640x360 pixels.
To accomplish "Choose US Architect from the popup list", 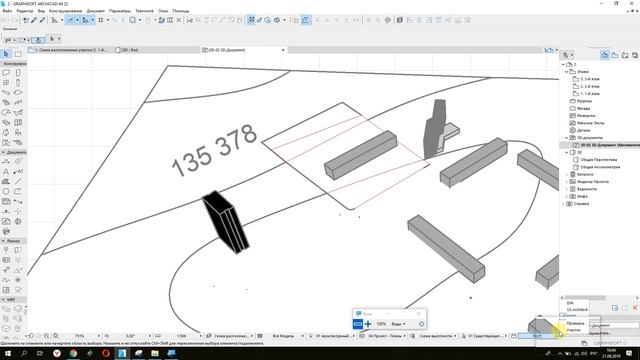I will tap(577, 310).
